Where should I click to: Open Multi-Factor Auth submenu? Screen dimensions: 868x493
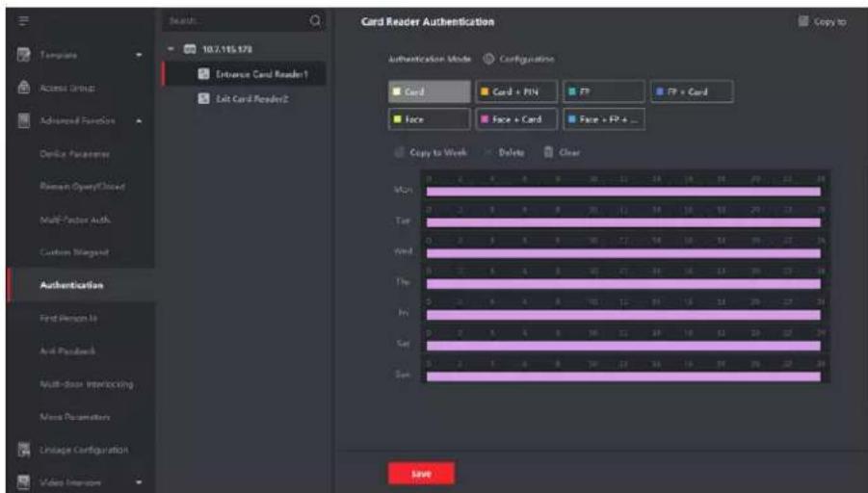(75, 220)
